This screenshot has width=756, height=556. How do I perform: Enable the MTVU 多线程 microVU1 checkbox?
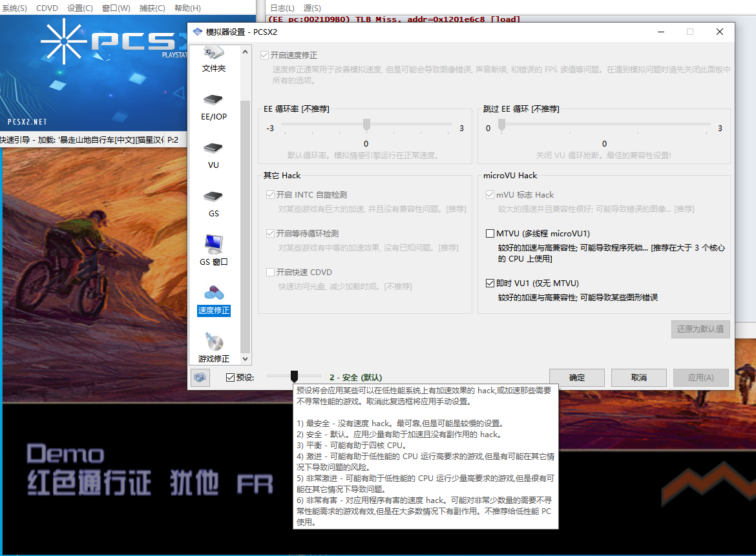point(489,234)
